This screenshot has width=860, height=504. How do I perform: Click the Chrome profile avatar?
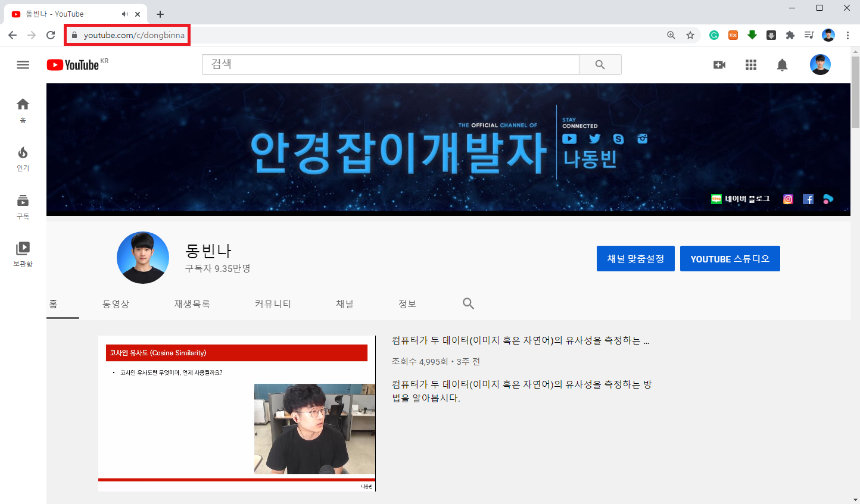(828, 35)
